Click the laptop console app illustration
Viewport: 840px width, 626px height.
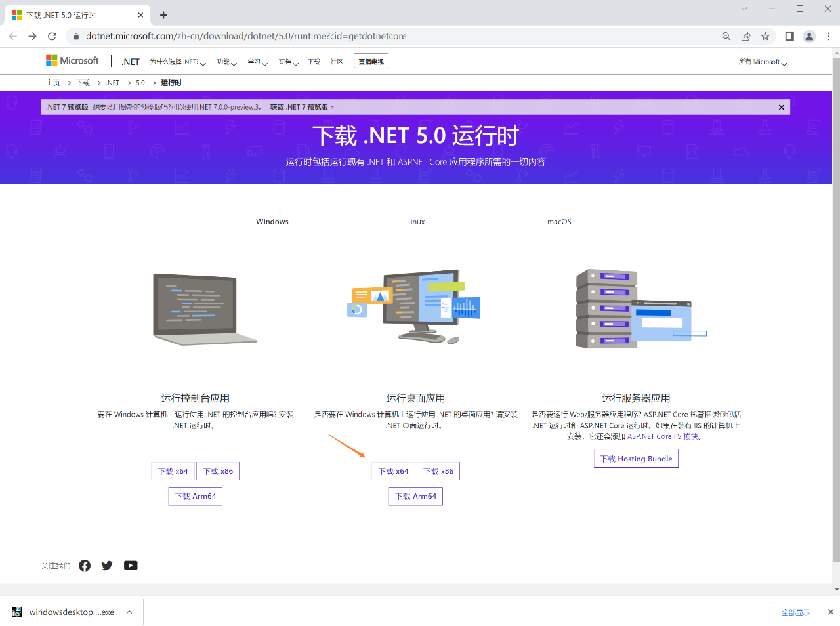tap(205, 309)
